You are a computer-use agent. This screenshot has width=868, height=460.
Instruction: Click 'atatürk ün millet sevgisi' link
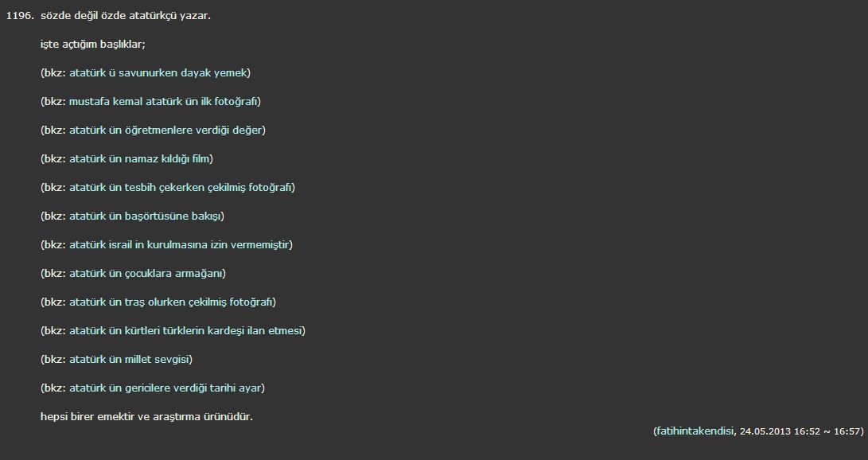130,359
